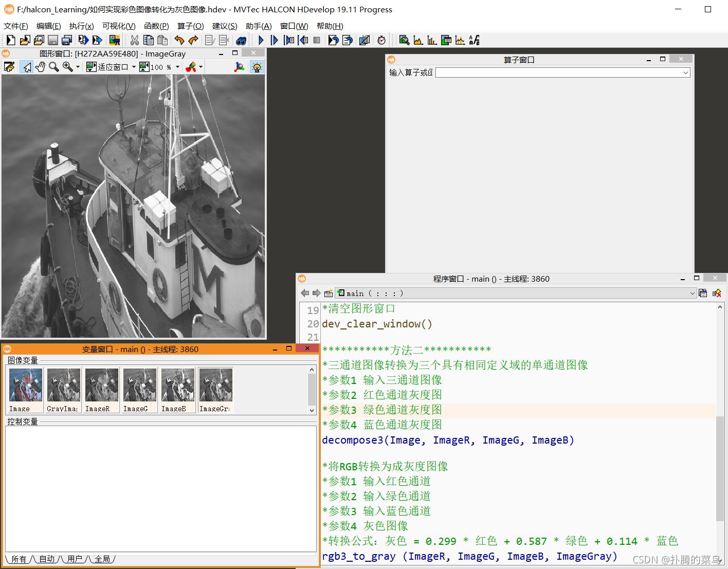Select the arrow pointer tool

point(26,67)
